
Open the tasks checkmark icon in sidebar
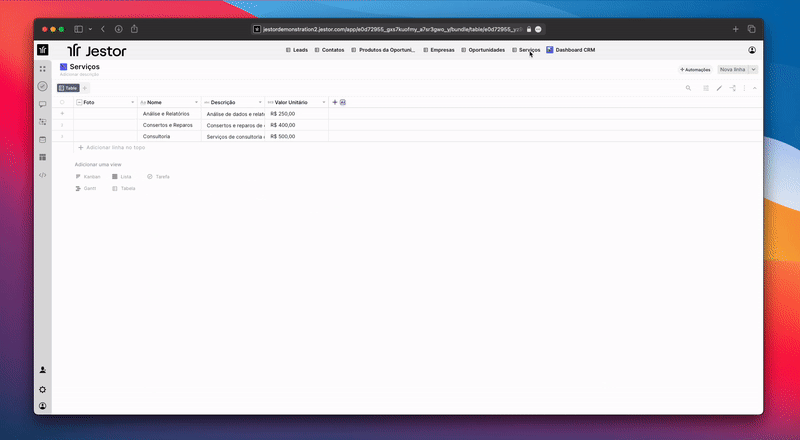coord(43,86)
